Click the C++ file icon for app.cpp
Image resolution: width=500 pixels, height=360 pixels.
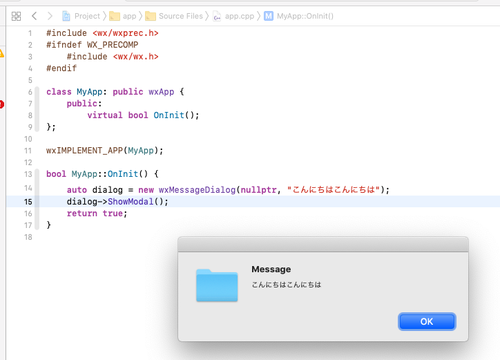coord(217,16)
